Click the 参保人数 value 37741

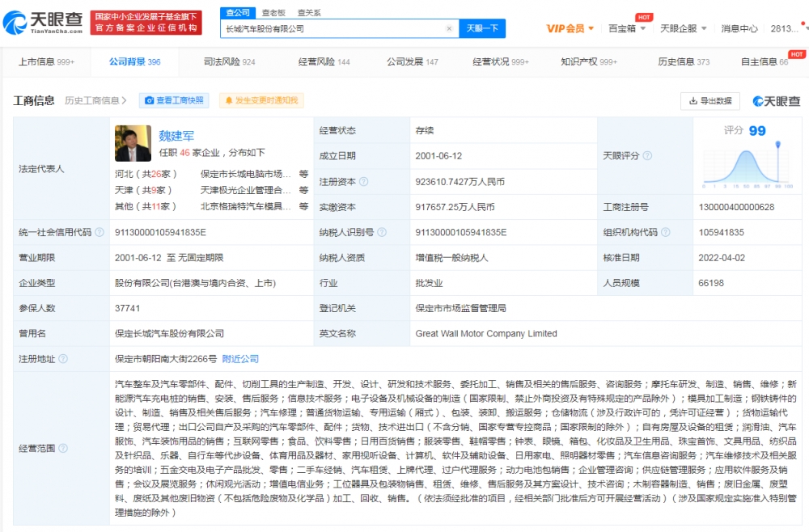[x=128, y=308]
